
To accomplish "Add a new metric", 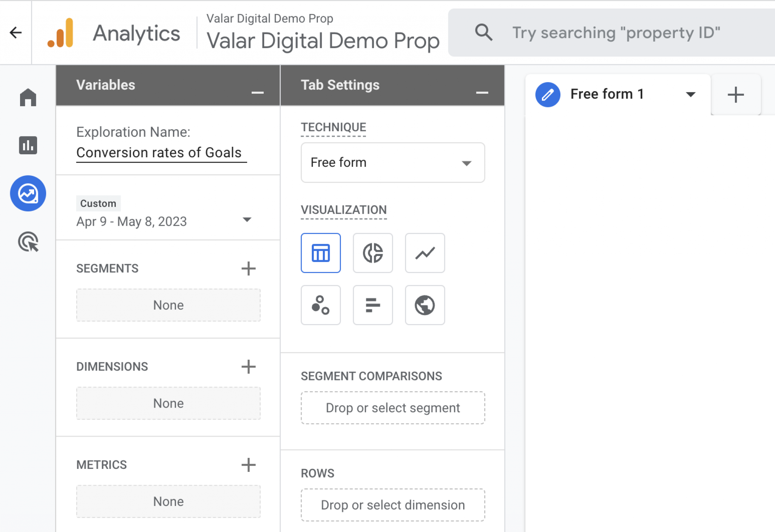I will point(248,465).
